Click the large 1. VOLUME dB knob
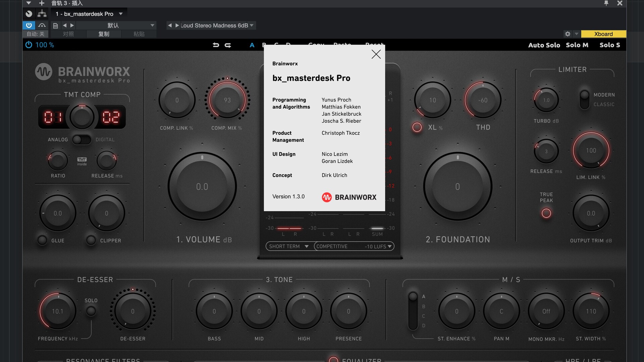644x362 pixels. coord(202,186)
